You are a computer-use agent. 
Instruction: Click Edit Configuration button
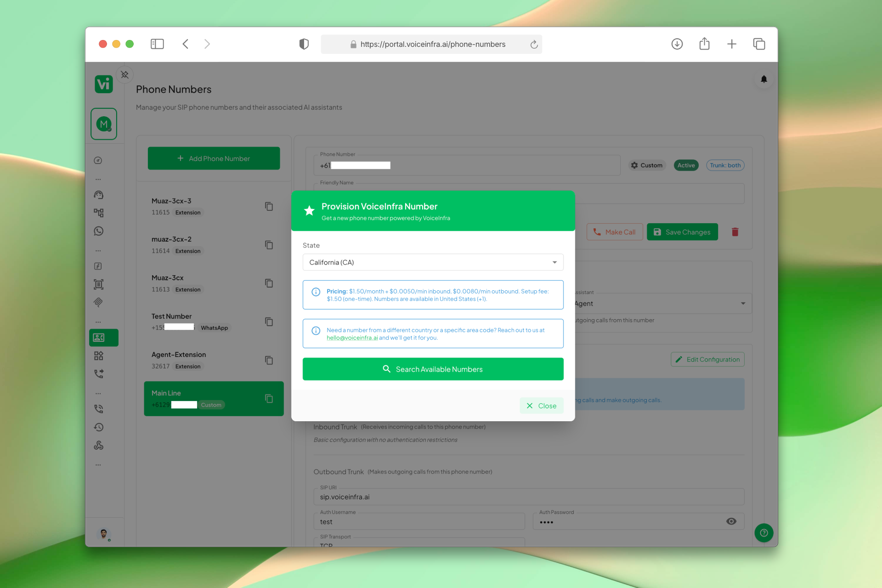pyautogui.click(x=707, y=359)
